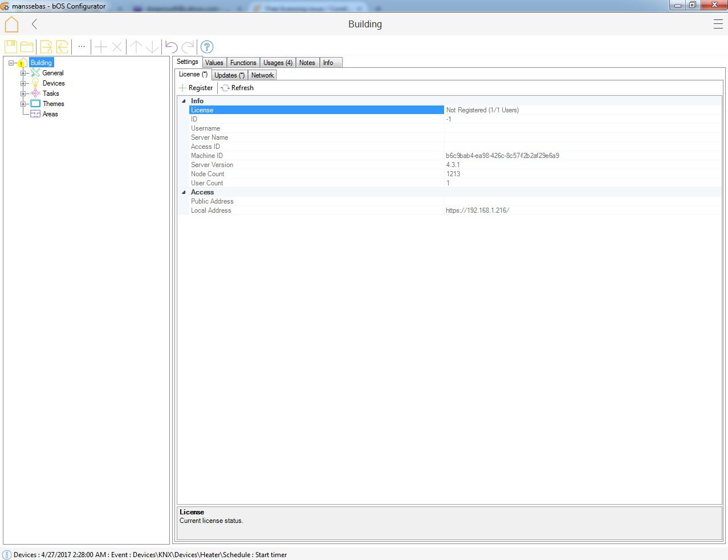Expand the General tree node
Viewport: 728px width, 560px height.
click(23, 73)
